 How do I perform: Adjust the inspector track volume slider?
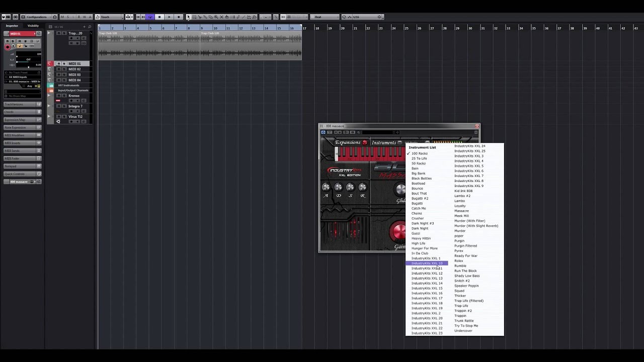click(x=29, y=54)
